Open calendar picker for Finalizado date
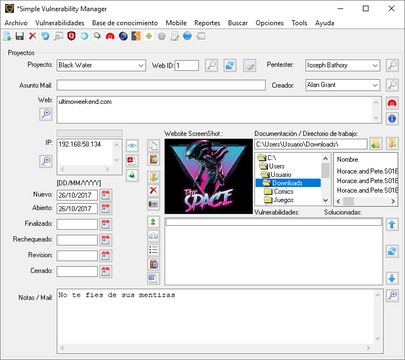The height and width of the screenshot is (360, 405). (106, 224)
